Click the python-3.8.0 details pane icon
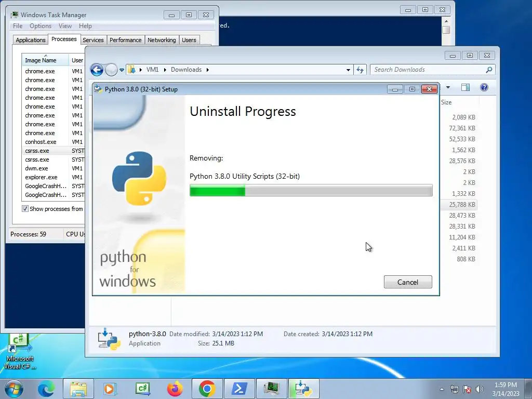532x399 pixels. (x=109, y=339)
